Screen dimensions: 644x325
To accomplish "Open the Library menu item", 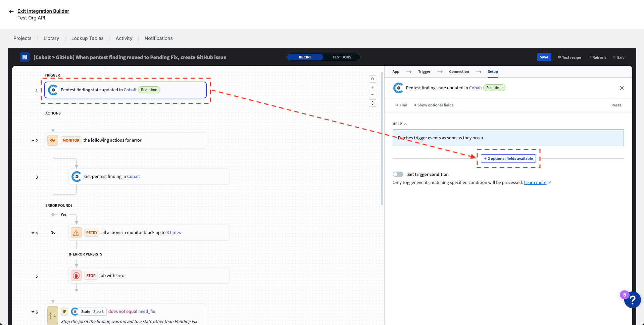I will click(x=51, y=38).
